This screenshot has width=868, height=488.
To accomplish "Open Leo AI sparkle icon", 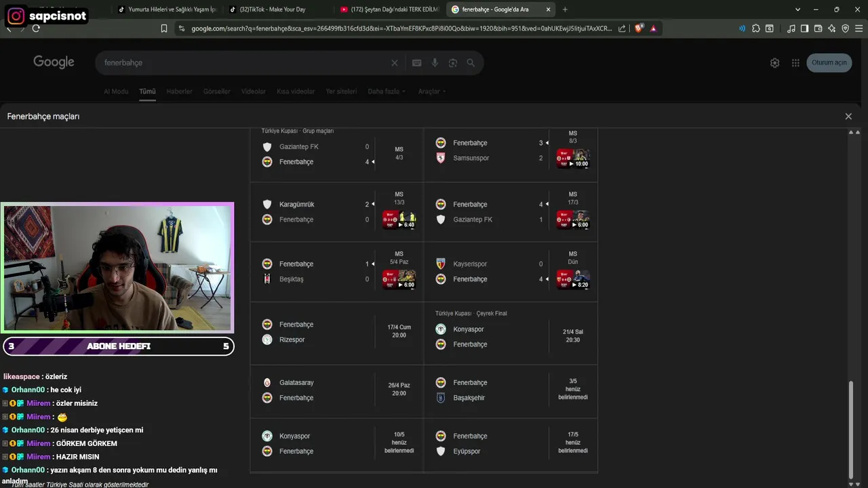I will click(832, 28).
